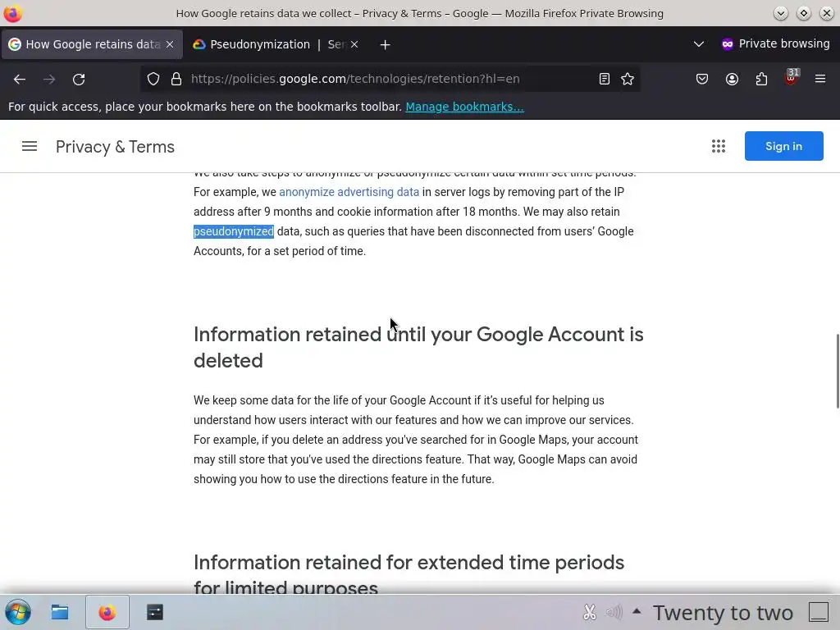The height and width of the screenshot is (630, 840).
Task: Click heading Information retained for extended time periods
Action: click(x=409, y=574)
